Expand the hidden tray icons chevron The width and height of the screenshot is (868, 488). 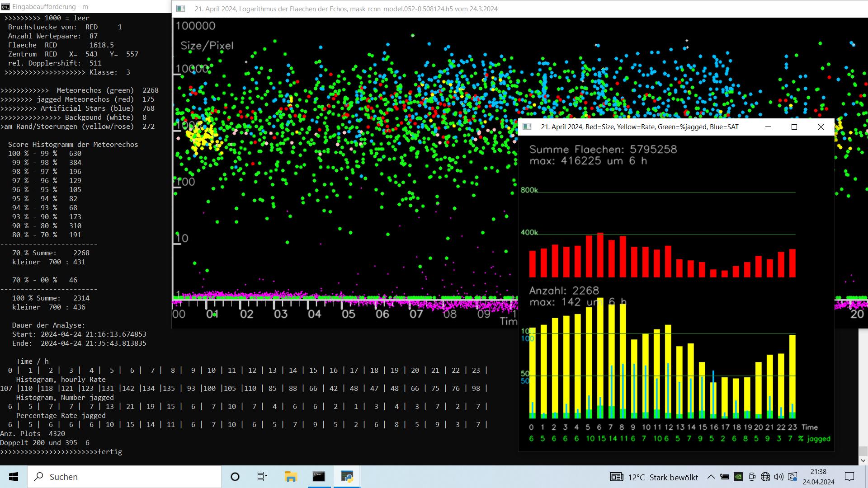pyautogui.click(x=711, y=477)
